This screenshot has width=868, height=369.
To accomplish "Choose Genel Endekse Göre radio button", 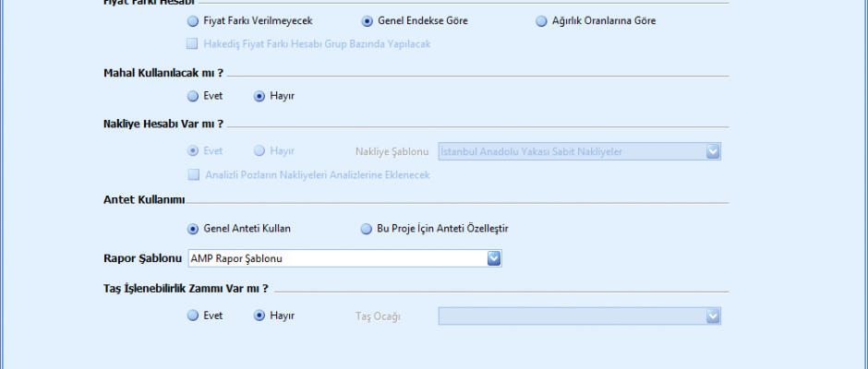I will [367, 20].
